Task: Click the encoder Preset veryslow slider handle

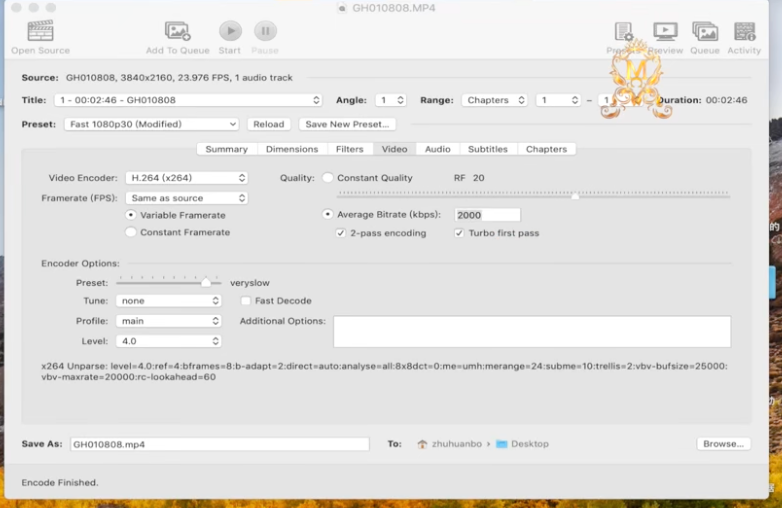Action: pos(205,283)
